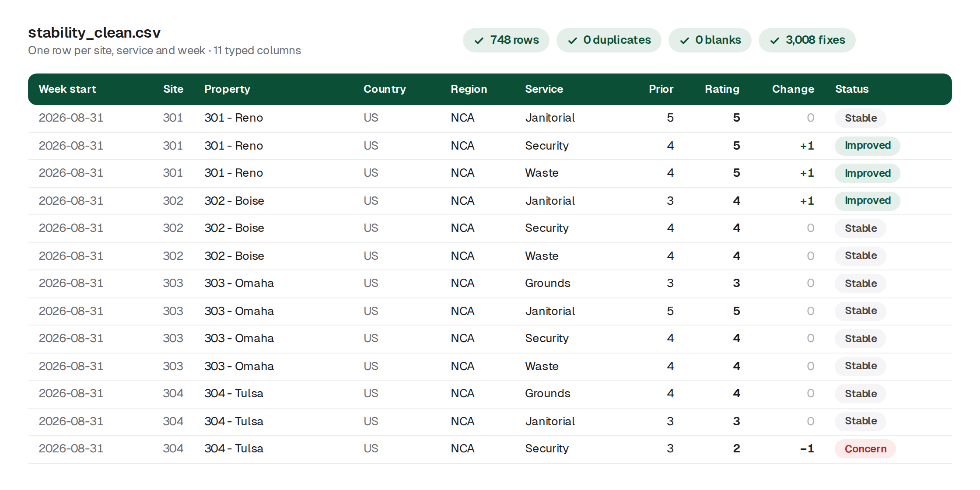Click Stable status in 304 - Tulsa Janitorial row

[x=861, y=421]
